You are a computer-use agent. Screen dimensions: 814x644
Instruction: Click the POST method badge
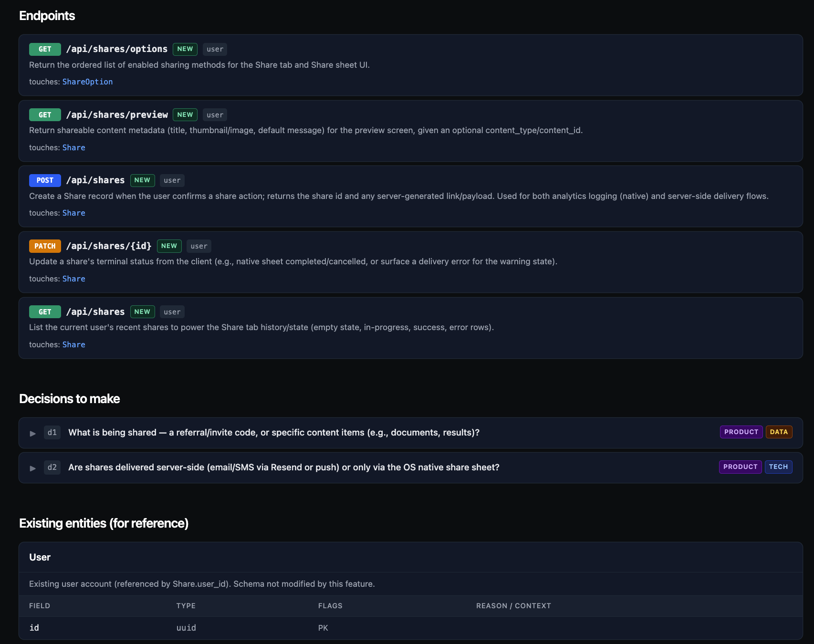45,180
